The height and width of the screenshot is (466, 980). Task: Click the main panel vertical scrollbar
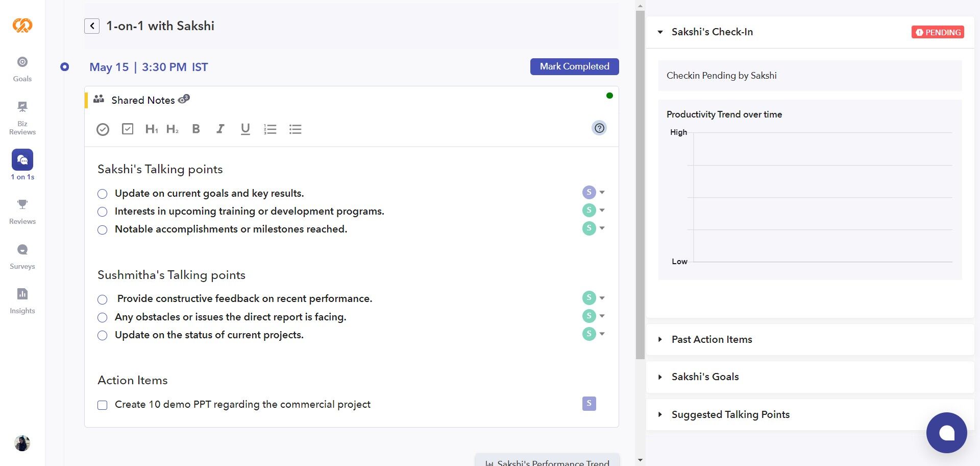coord(640,184)
